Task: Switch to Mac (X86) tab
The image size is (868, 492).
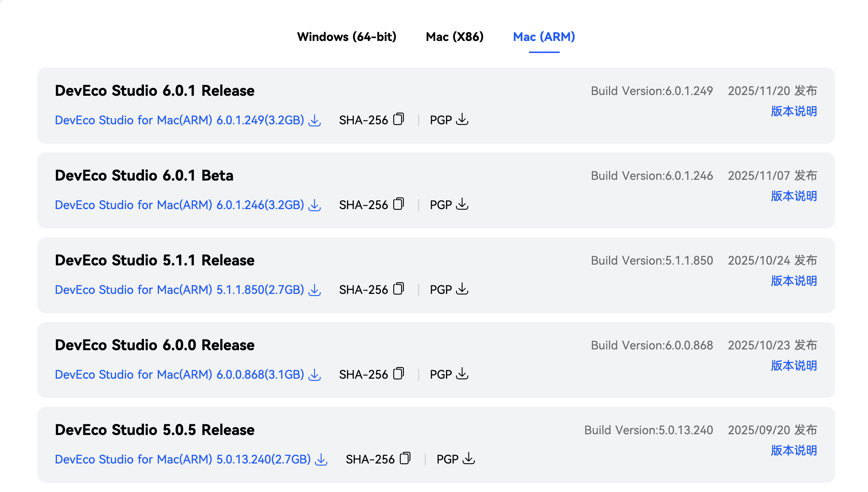Action: (x=454, y=37)
